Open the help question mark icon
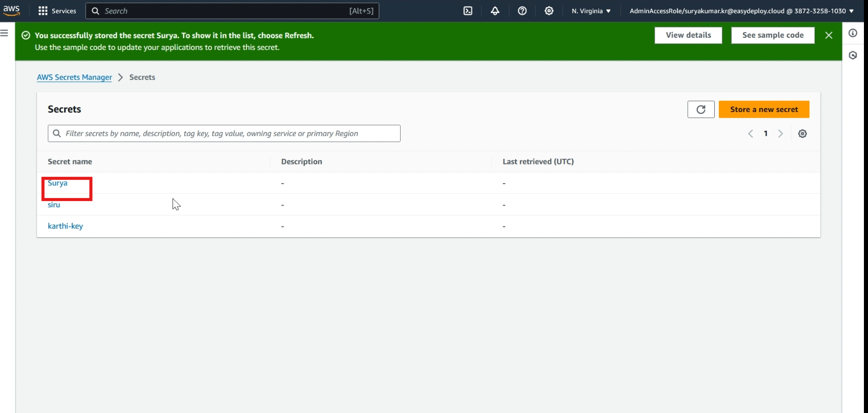The image size is (868, 413). [522, 11]
